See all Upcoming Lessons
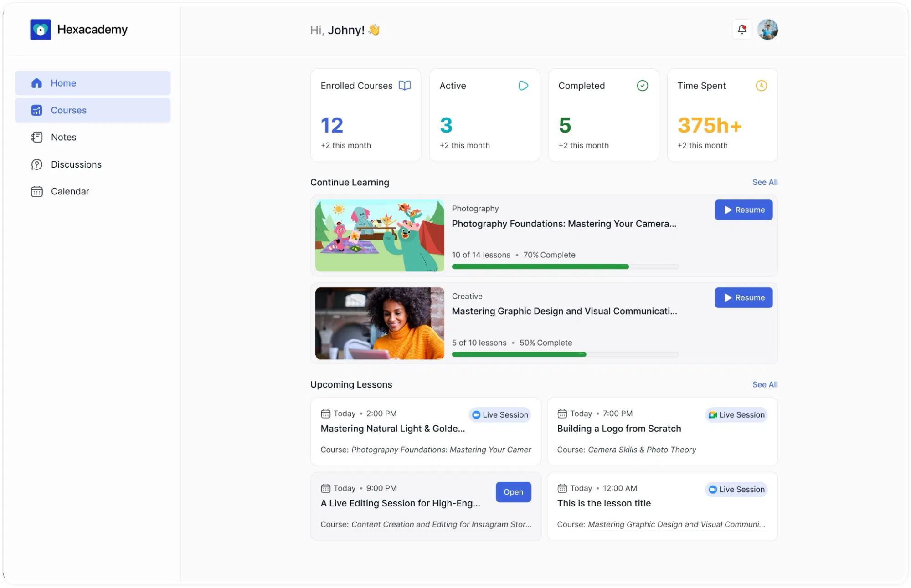911x588 pixels. (x=765, y=384)
